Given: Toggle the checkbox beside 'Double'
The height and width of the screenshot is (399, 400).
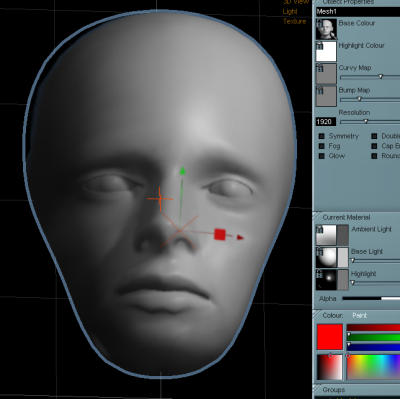Looking at the screenshot, I should 374,136.
